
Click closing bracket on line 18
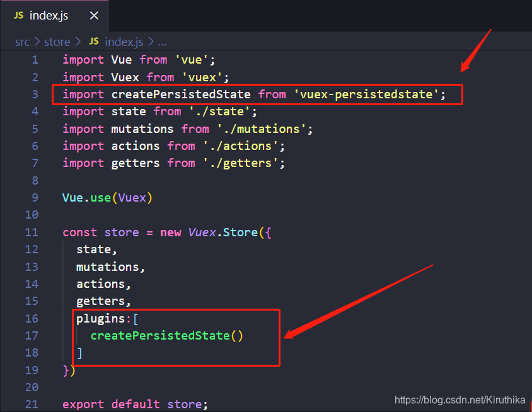[79, 353]
